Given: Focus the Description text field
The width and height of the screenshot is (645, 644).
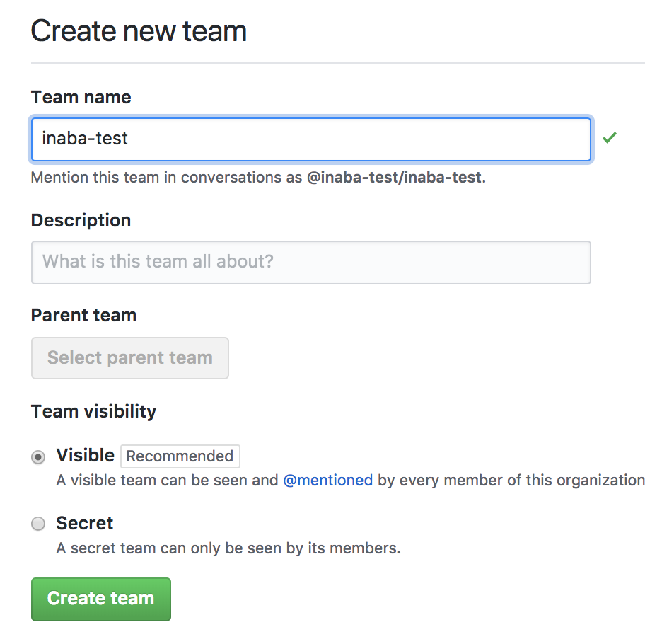Looking at the screenshot, I should (x=311, y=262).
